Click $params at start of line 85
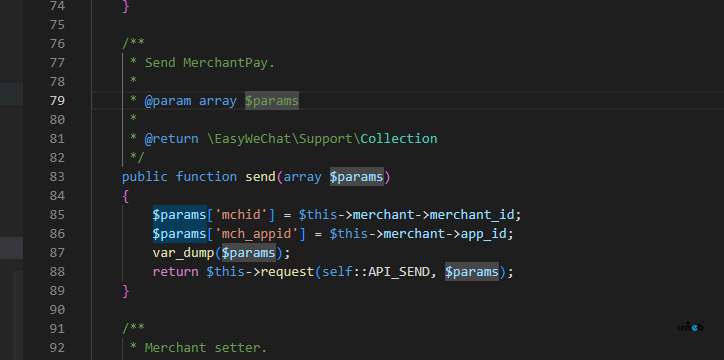The height and width of the screenshot is (360, 724). [x=179, y=215]
